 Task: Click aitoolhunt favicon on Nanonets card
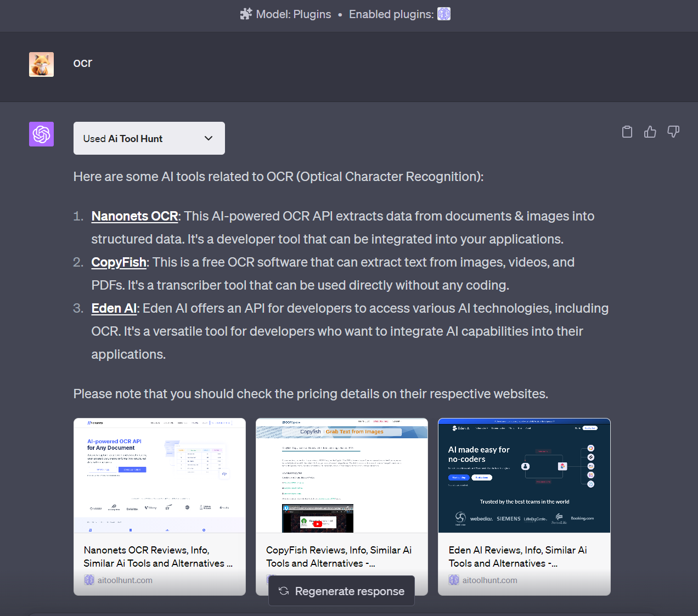point(89,580)
